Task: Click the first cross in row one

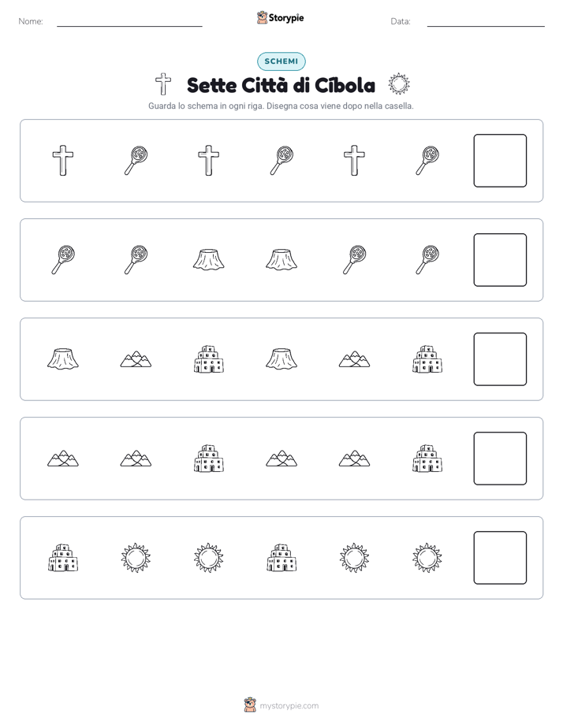Action: [63, 161]
